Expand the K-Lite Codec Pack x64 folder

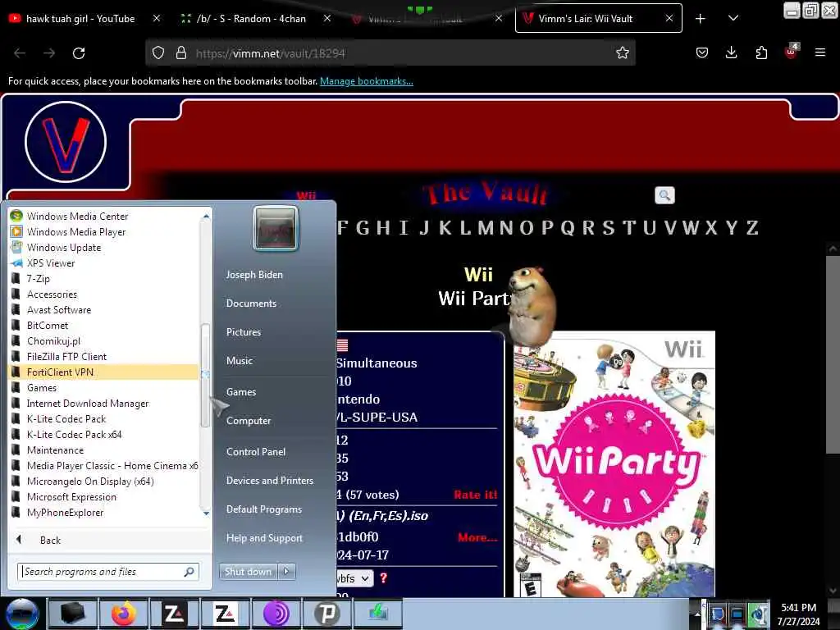pyautogui.click(x=74, y=434)
